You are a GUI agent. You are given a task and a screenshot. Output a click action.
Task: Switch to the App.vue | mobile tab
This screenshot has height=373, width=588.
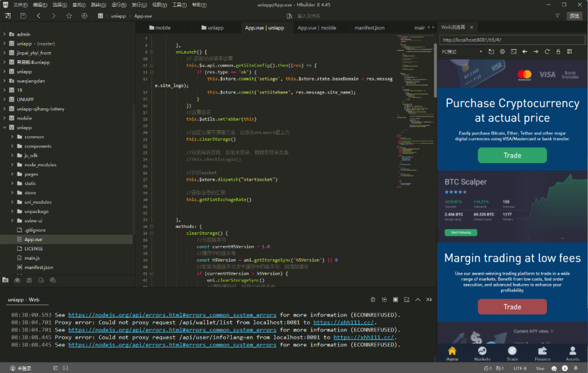[317, 28]
